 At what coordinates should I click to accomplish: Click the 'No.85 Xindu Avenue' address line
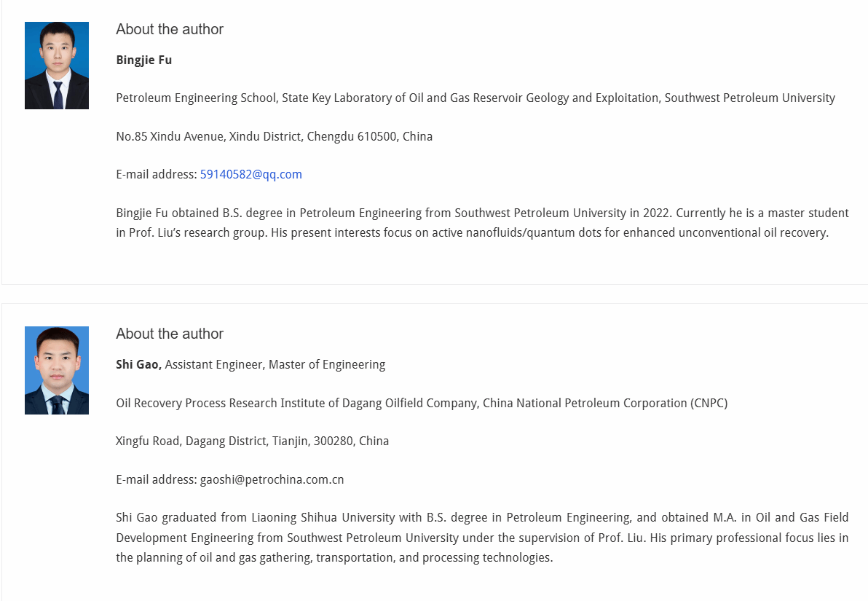click(274, 136)
